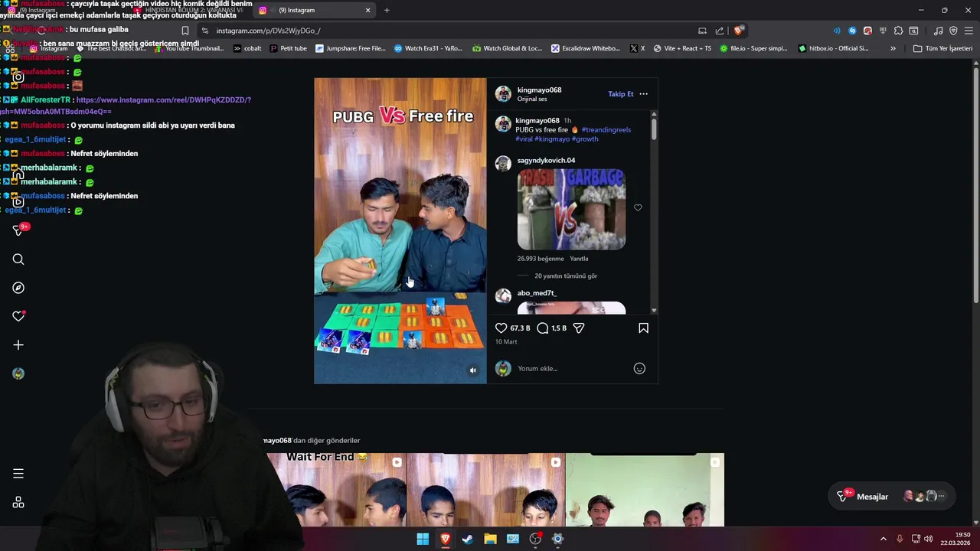Image resolution: width=980 pixels, height=551 pixels.
Task: Open abo_med7t_ commenter profile
Action: click(537, 293)
